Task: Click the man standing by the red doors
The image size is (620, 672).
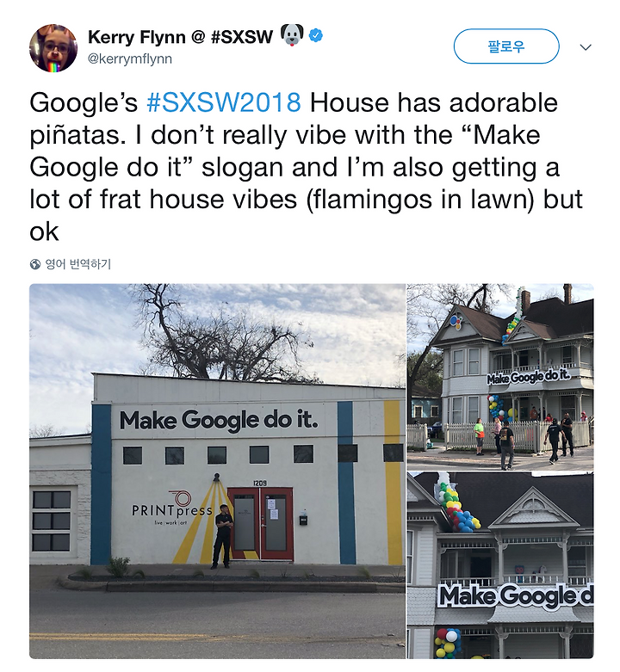Action: 223,537
